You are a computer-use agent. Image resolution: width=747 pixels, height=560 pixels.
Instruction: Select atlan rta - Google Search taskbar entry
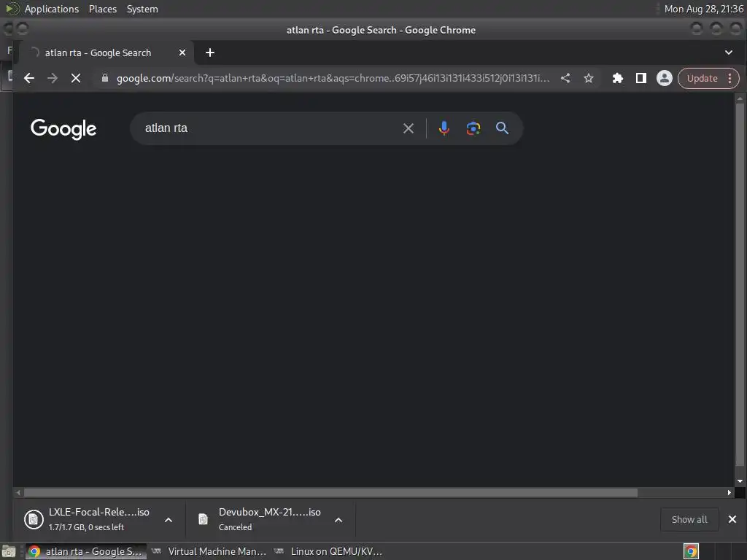tap(86, 551)
